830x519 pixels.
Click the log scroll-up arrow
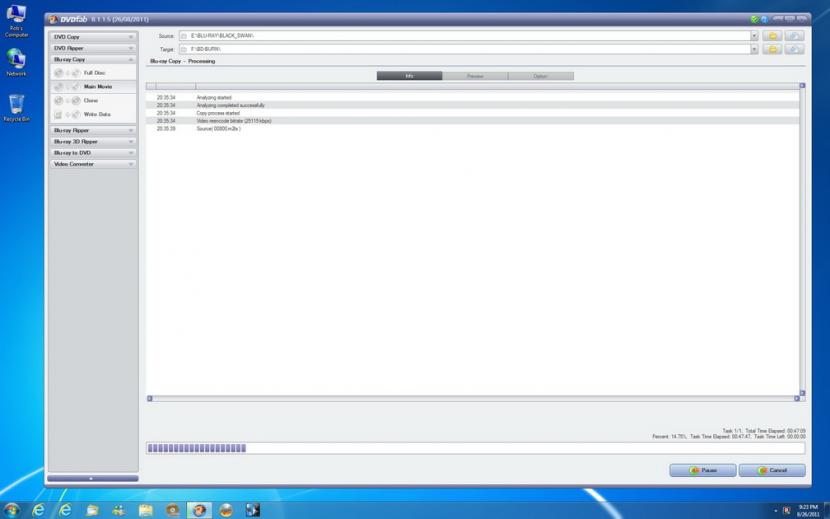[x=802, y=85]
